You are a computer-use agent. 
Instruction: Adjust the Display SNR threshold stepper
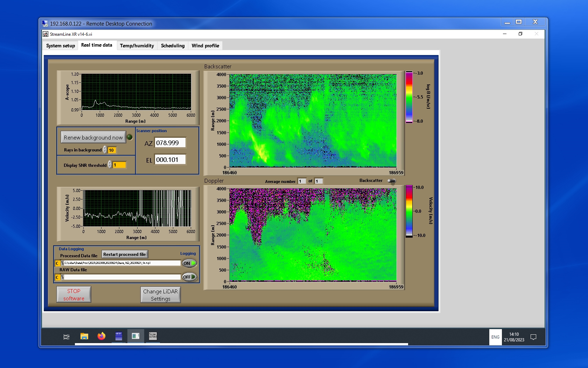pos(110,165)
